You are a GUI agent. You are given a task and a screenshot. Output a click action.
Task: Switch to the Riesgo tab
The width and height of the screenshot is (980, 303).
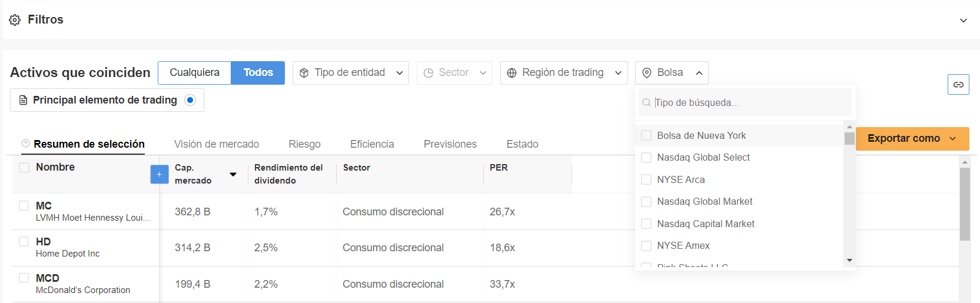click(304, 144)
